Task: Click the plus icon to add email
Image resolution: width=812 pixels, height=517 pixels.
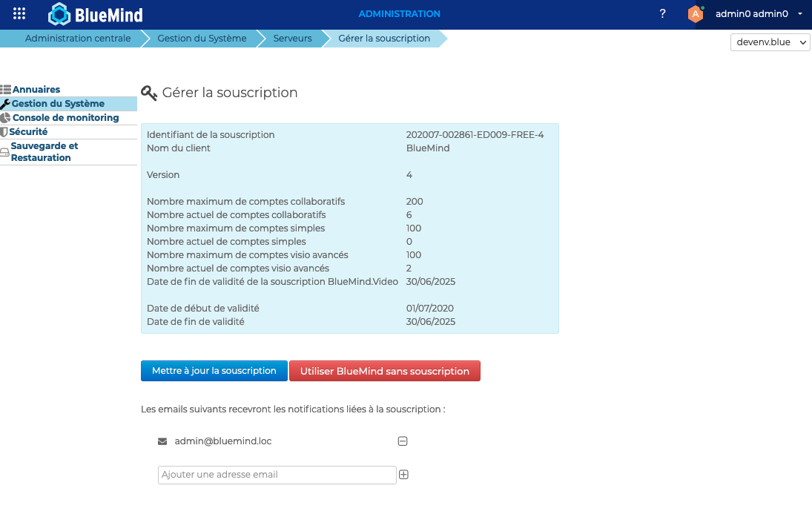Action: click(404, 475)
